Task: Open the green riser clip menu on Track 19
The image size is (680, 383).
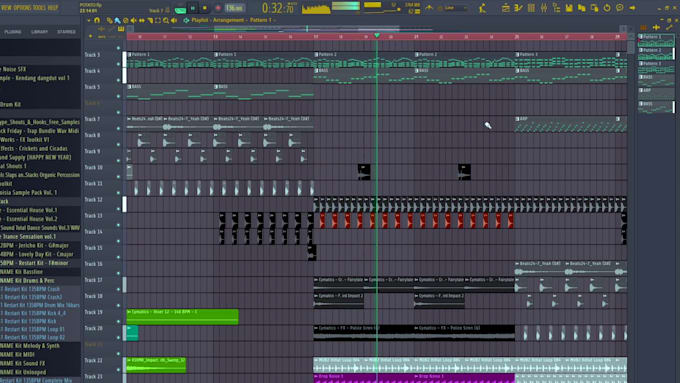Action: tap(129, 312)
